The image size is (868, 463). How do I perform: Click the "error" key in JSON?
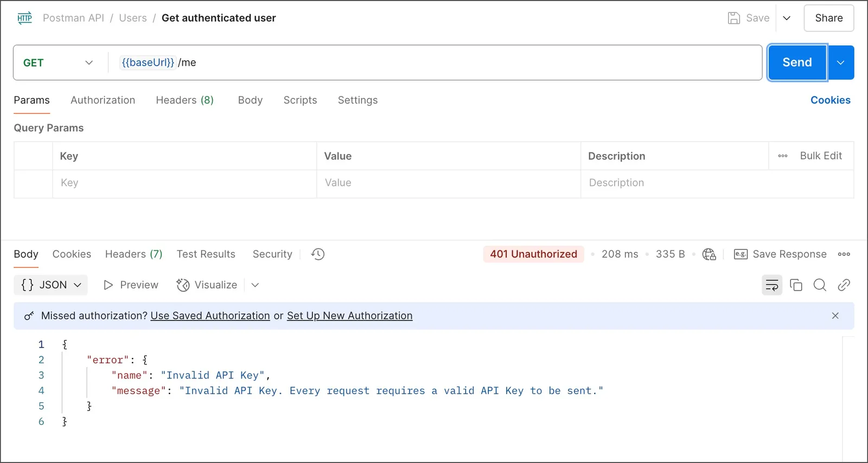(108, 360)
